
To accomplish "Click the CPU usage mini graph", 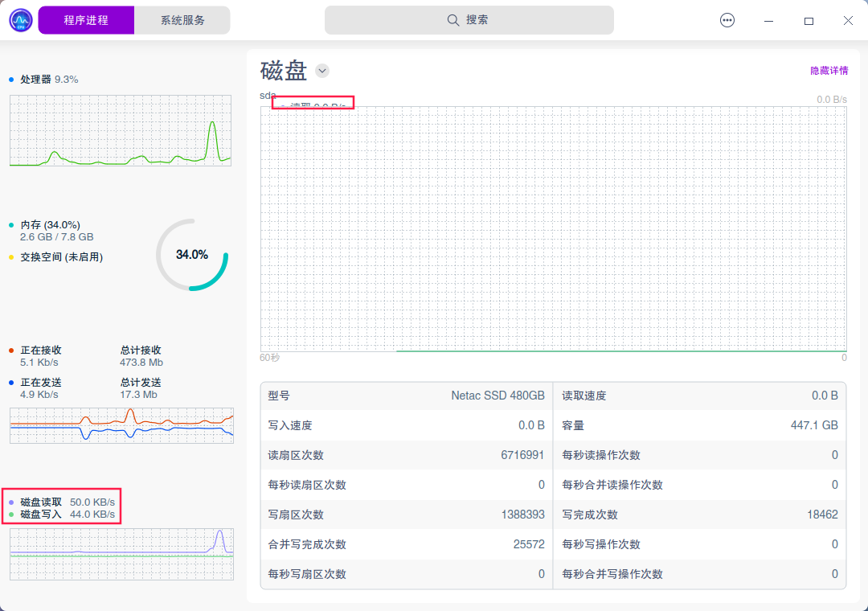I will coord(120,131).
